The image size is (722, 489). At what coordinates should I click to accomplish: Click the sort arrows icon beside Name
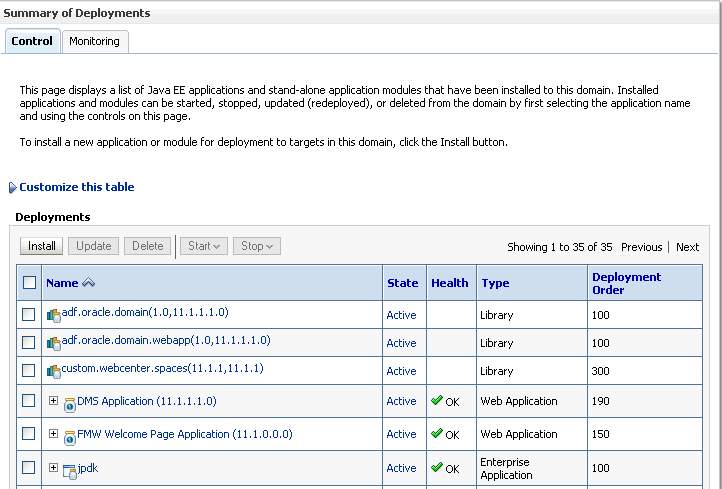tap(88, 283)
